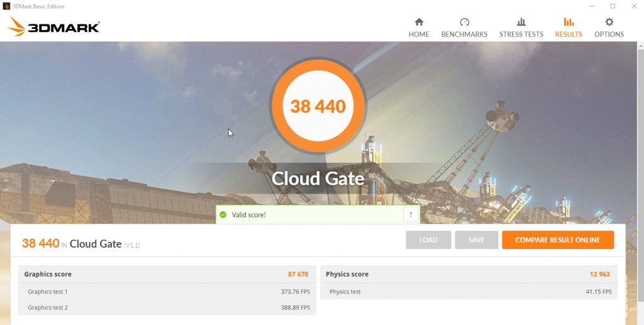This screenshot has width=644, height=325.
Task: Open the OPTIONS tab label
Action: point(609,35)
